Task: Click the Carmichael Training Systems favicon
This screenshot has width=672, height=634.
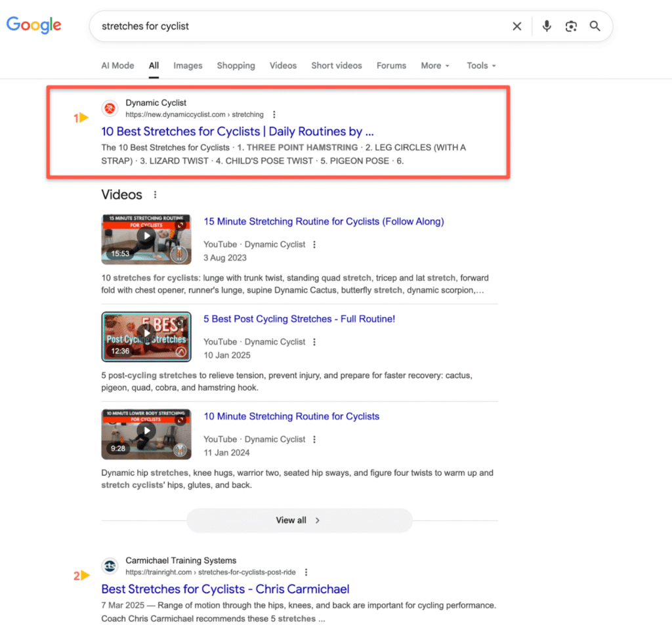Action: click(109, 565)
